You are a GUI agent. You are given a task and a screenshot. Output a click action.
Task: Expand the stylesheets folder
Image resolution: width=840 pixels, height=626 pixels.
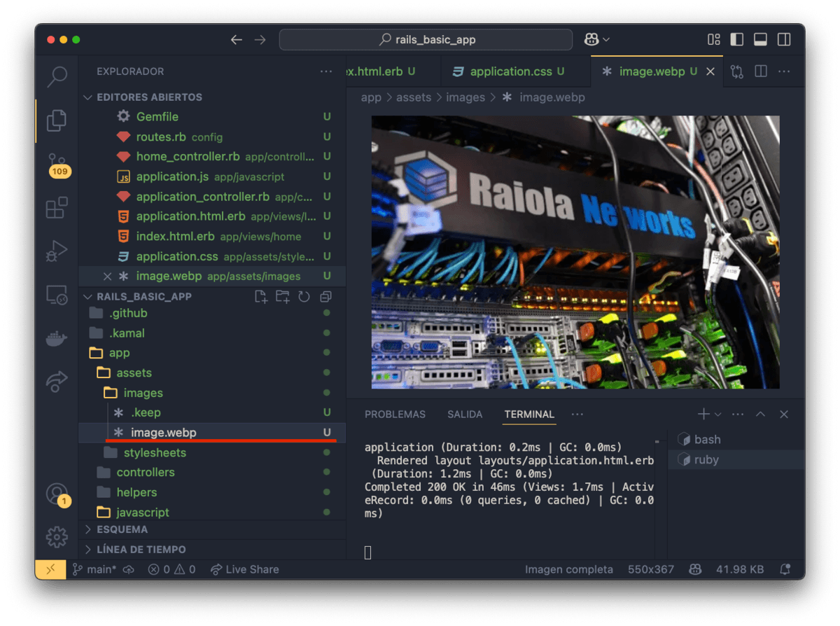213,453
